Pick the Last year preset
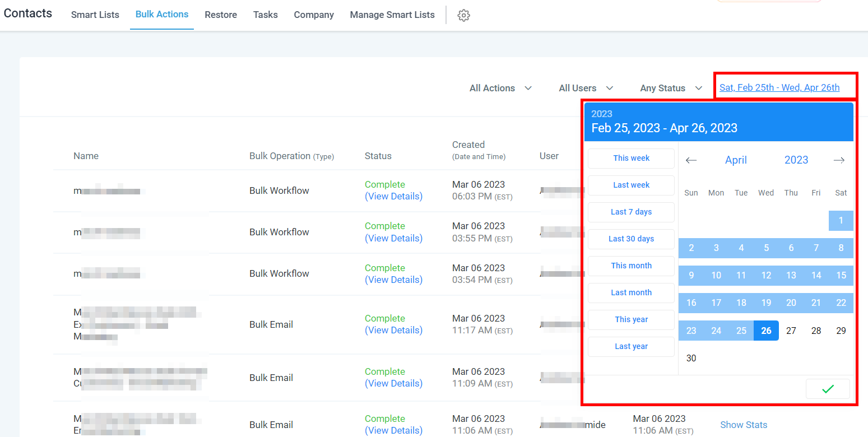 (x=631, y=346)
